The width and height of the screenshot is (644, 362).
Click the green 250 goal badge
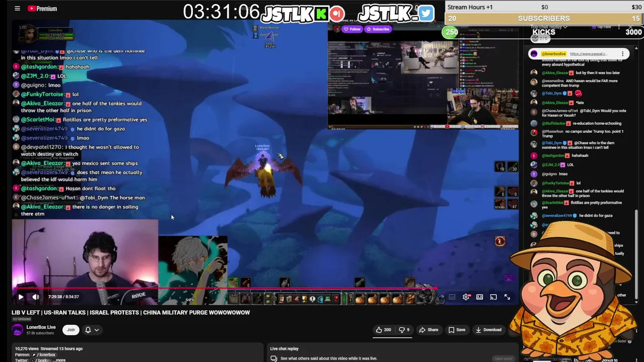tap(451, 32)
